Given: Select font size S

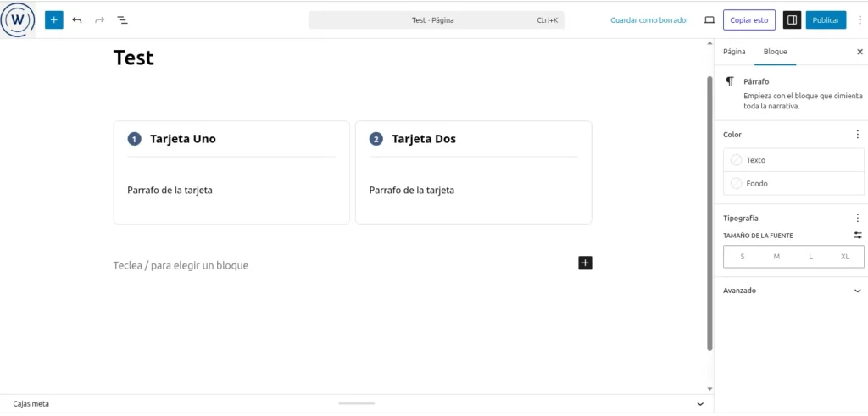Looking at the screenshot, I should tap(743, 256).
